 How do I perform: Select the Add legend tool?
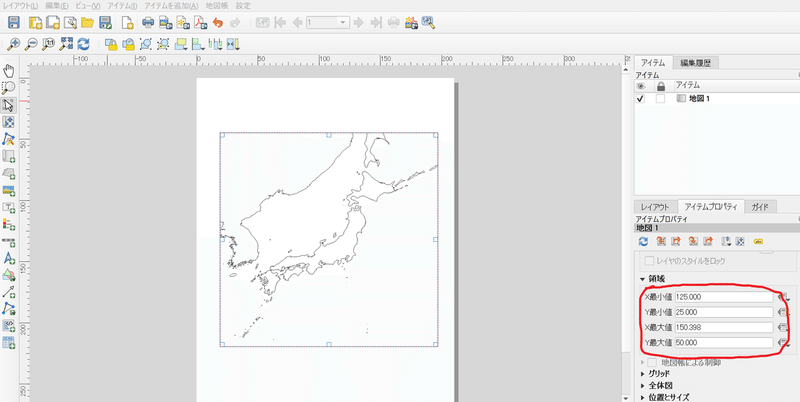click(x=9, y=224)
